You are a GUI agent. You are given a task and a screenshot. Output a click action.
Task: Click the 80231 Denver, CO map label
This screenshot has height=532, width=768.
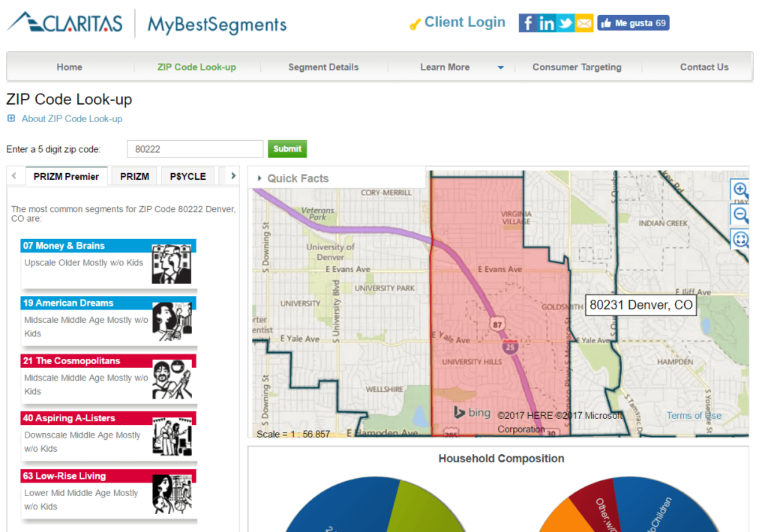pos(640,305)
